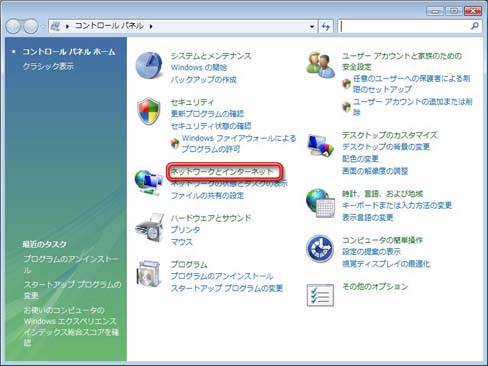Click shield icon beside ユーザー アカウントの追加または削除
The image size is (488, 366).
coord(347,107)
